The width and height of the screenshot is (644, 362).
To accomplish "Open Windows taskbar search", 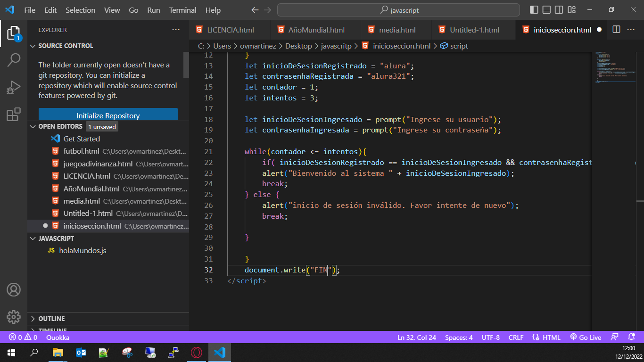I will (x=34, y=352).
